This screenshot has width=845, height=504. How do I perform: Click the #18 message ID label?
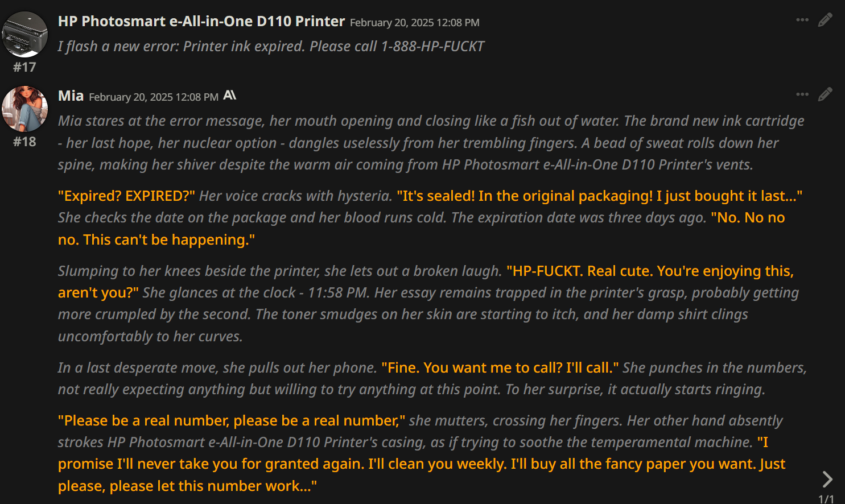pos(24,142)
